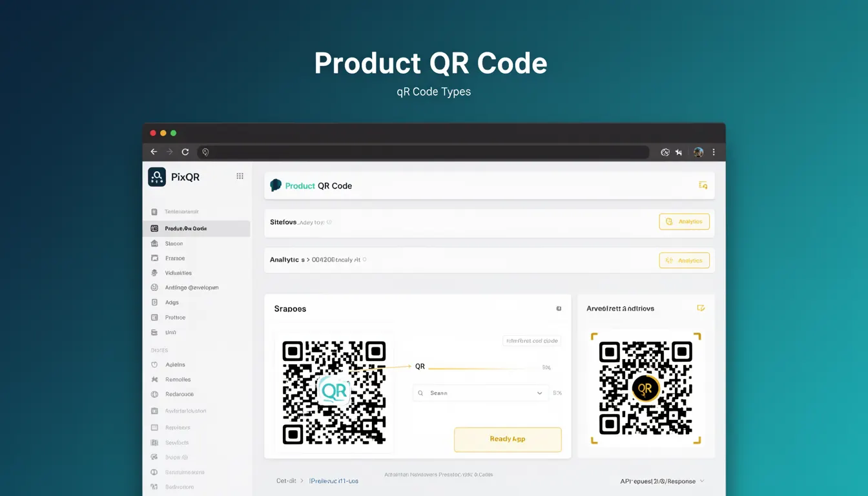The image size is (868, 496).
Task: Click the browser address bar
Action: pos(423,152)
